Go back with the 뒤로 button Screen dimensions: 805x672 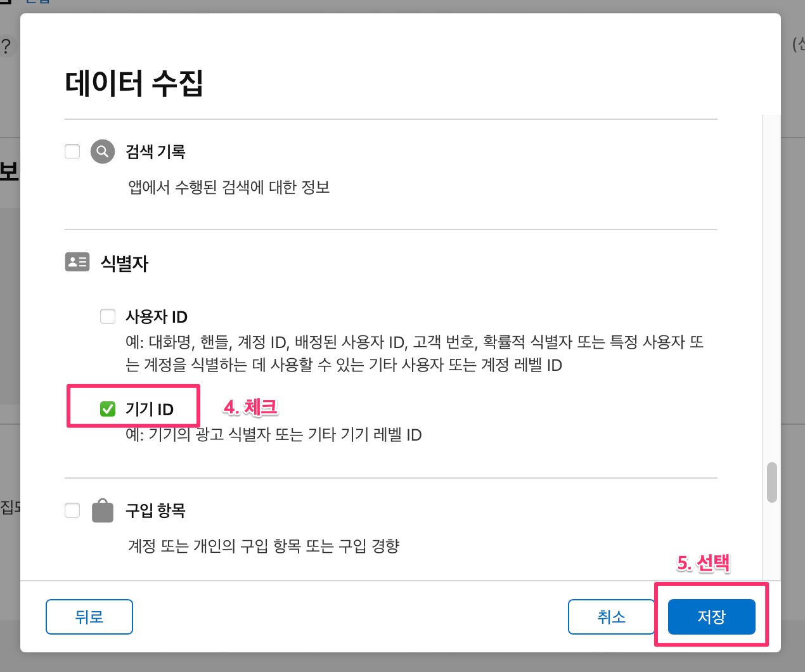tap(89, 617)
